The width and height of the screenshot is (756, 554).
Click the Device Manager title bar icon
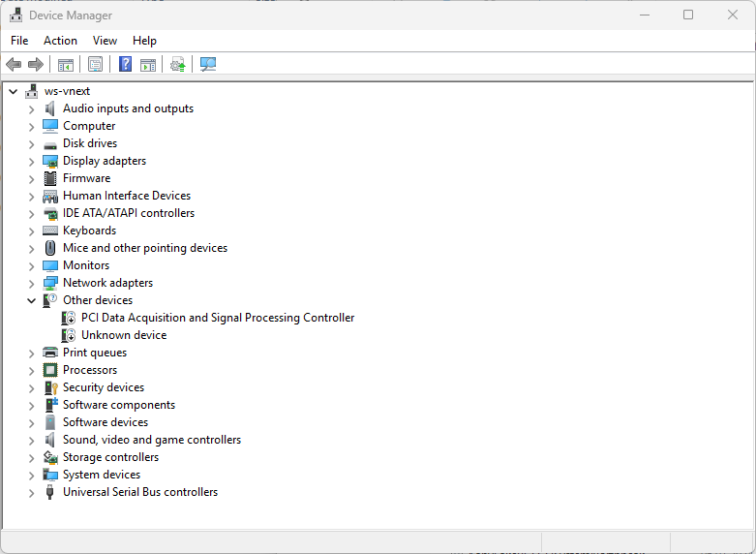click(15, 15)
